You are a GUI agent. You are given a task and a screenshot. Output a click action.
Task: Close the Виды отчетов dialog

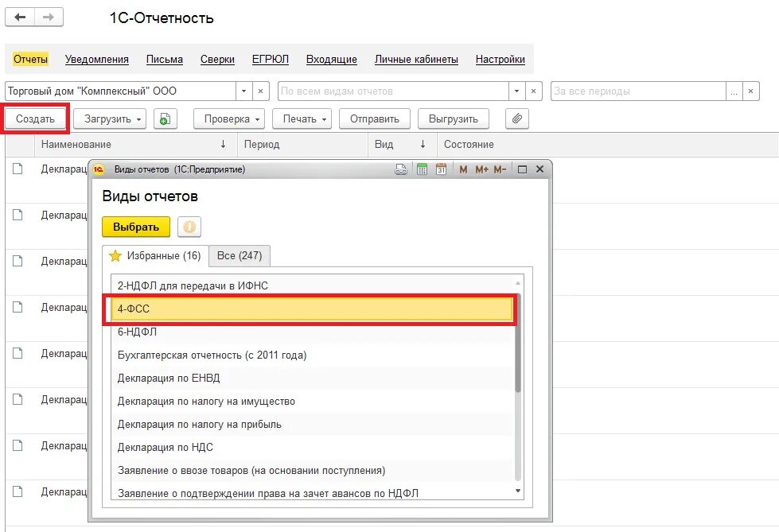click(x=540, y=169)
